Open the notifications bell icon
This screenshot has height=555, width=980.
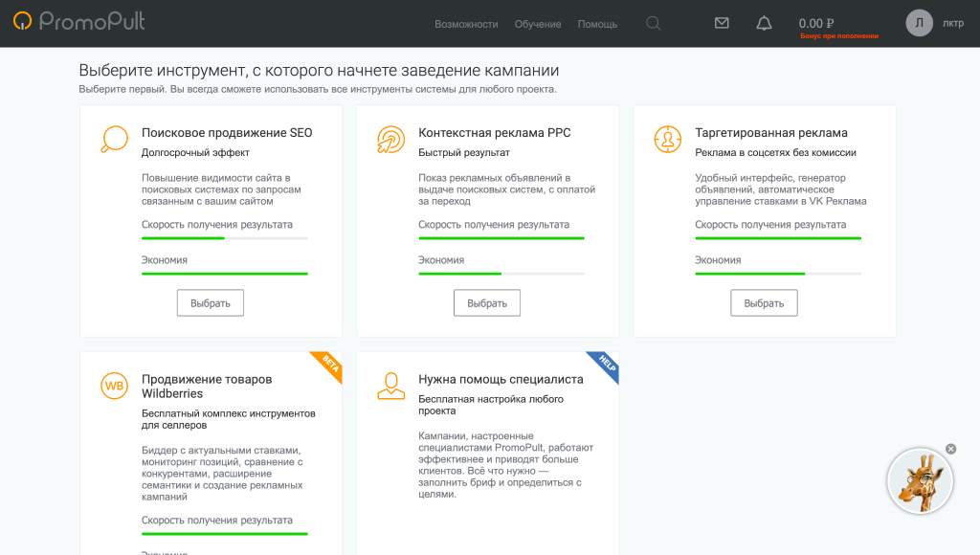click(764, 23)
